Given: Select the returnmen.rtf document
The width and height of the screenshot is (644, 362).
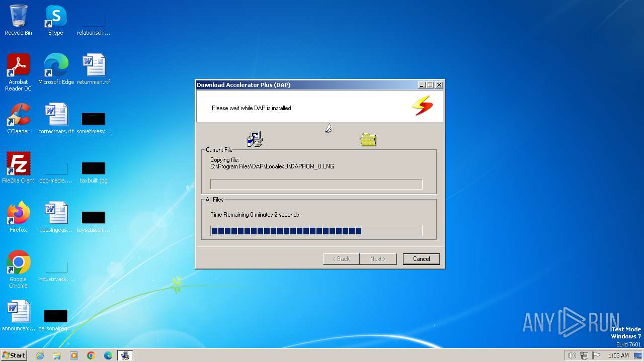Looking at the screenshot, I should tap(94, 69).
